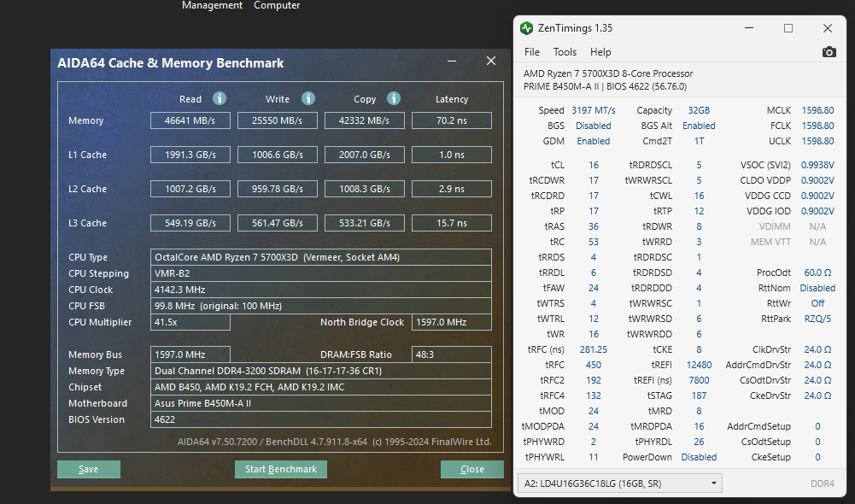The height and width of the screenshot is (504, 855).
Task: Click the Capacity value 32GB
Action: [699, 110]
